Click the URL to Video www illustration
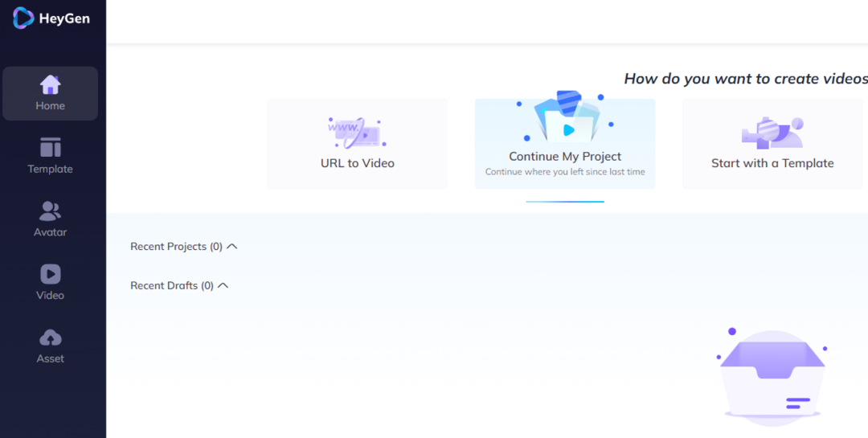This screenshot has width=868, height=438. tap(357, 133)
